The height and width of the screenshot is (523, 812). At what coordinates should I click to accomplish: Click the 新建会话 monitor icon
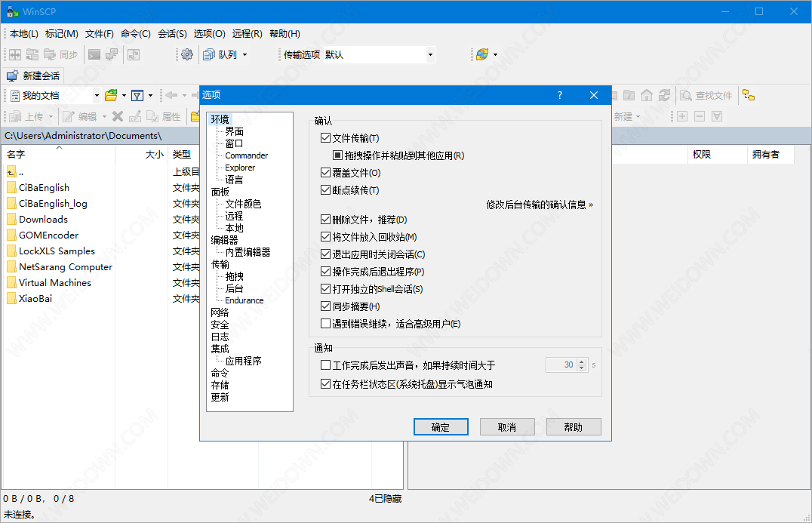(x=12, y=76)
